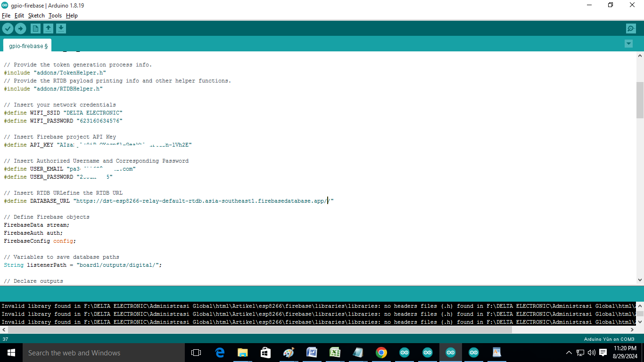Open the Sketch menu
Screen dimensions: 644x362
36,16
